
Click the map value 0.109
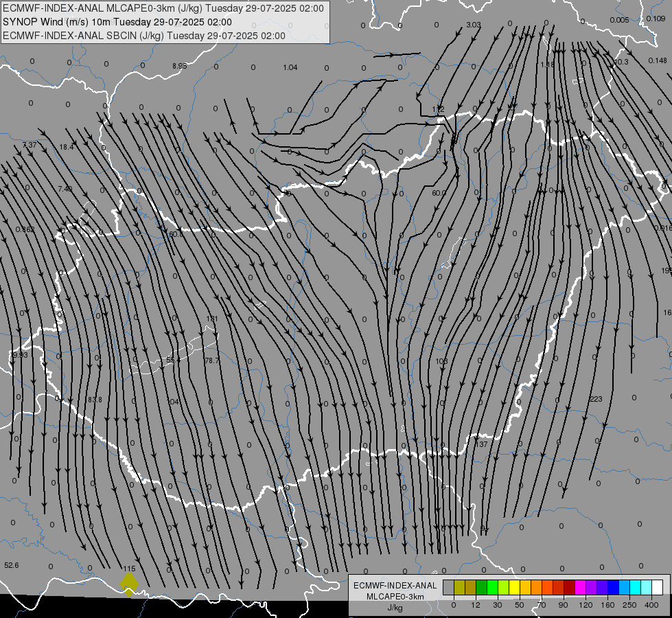(x=656, y=19)
